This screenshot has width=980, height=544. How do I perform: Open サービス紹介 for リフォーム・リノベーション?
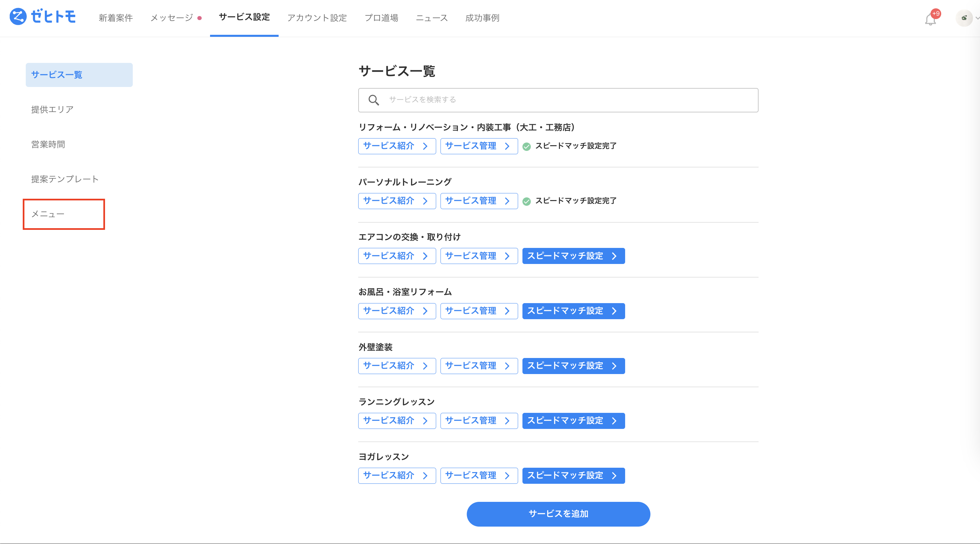pyautogui.click(x=397, y=146)
